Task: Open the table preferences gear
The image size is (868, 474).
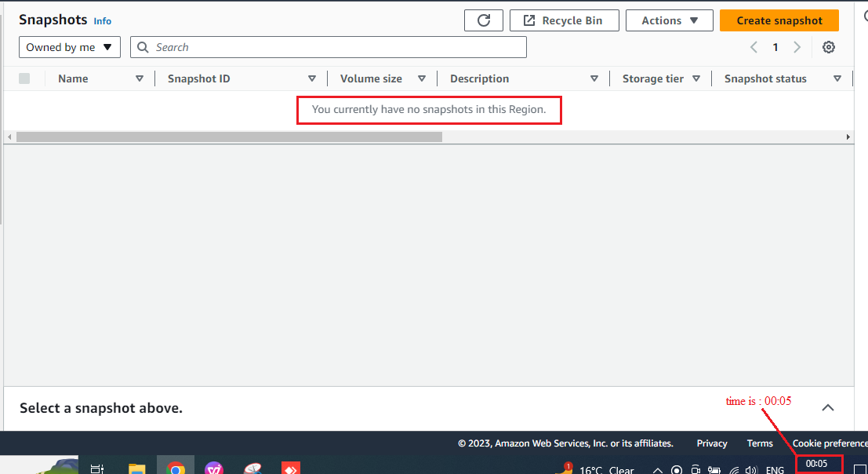Action: [x=828, y=47]
